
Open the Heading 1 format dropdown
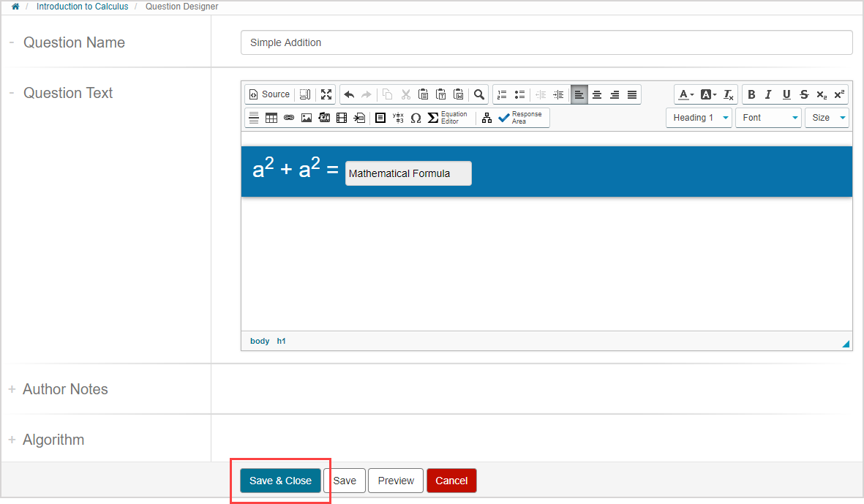point(699,118)
